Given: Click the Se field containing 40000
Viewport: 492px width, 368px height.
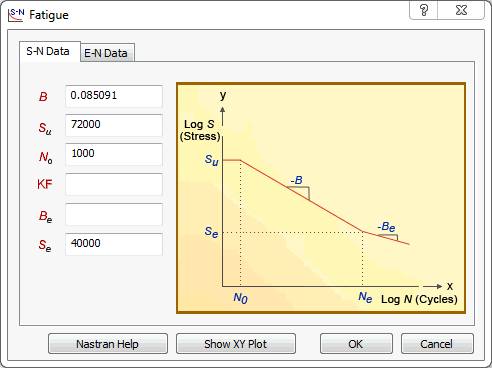Looking at the screenshot, I should tap(114, 244).
